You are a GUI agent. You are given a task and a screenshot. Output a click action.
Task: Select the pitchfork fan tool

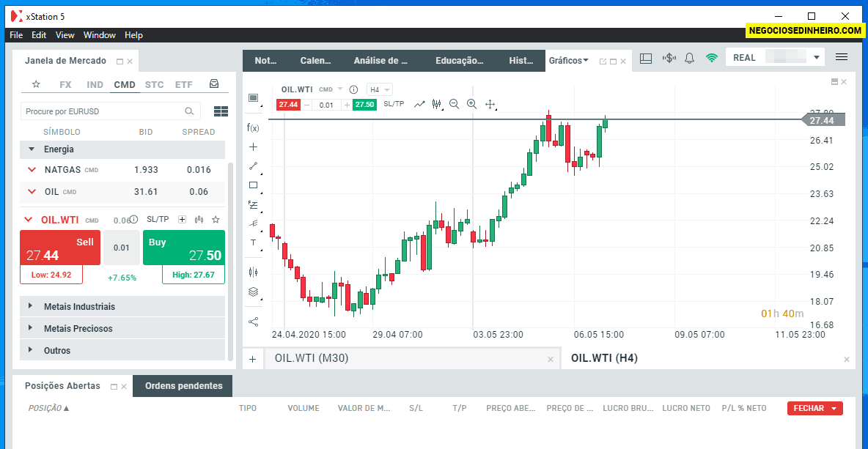(253, 223)
